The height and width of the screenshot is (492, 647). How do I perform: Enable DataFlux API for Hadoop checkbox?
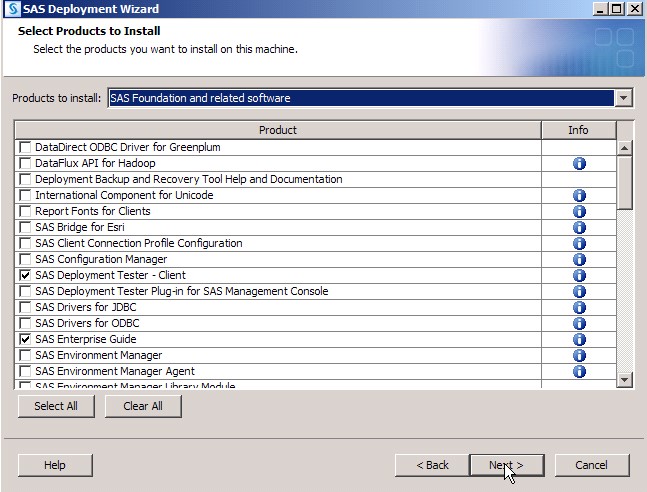pyautogui.click(x=25, y=163)
